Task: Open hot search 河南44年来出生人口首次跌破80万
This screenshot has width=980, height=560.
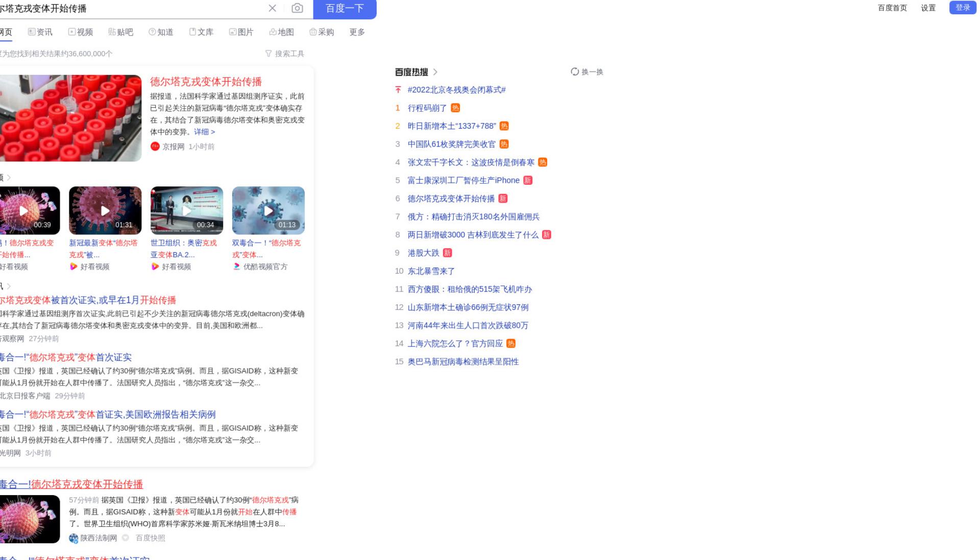Action: tap(468, 326)
